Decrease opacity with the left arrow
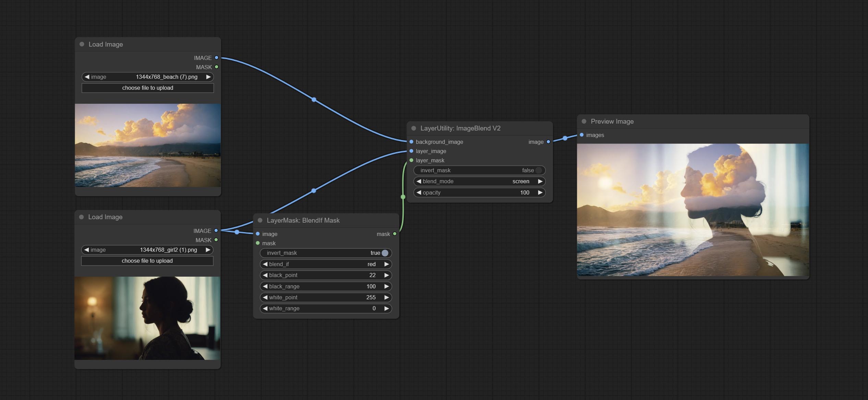This screenshot has width=868, height=400. pos(419,193)
